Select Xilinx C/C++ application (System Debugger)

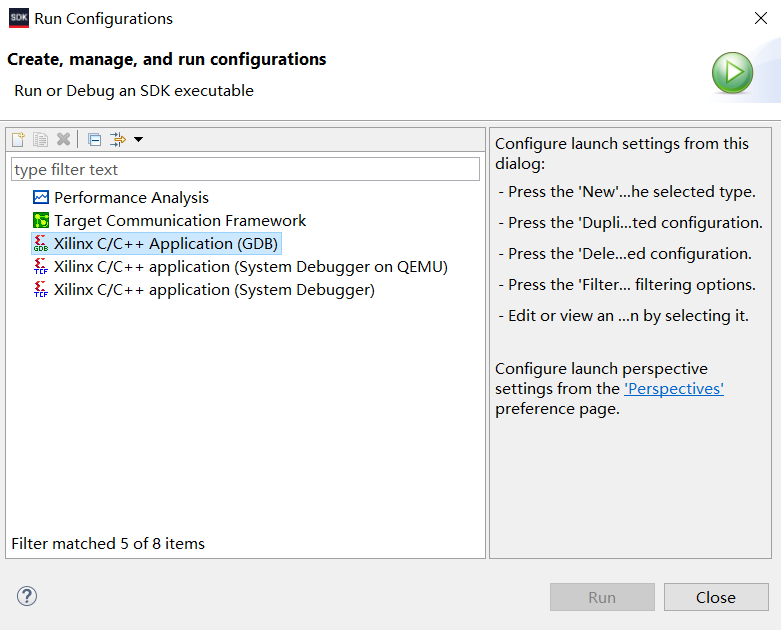214,289
